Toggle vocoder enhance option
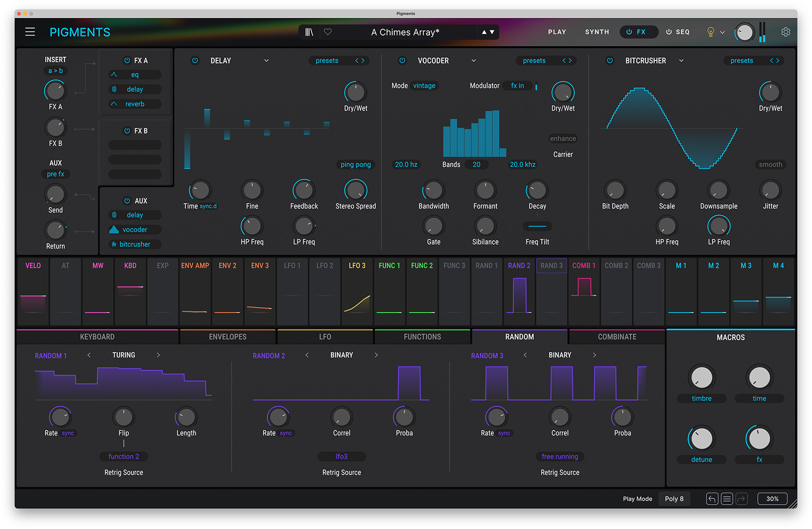 coord(563,139)
